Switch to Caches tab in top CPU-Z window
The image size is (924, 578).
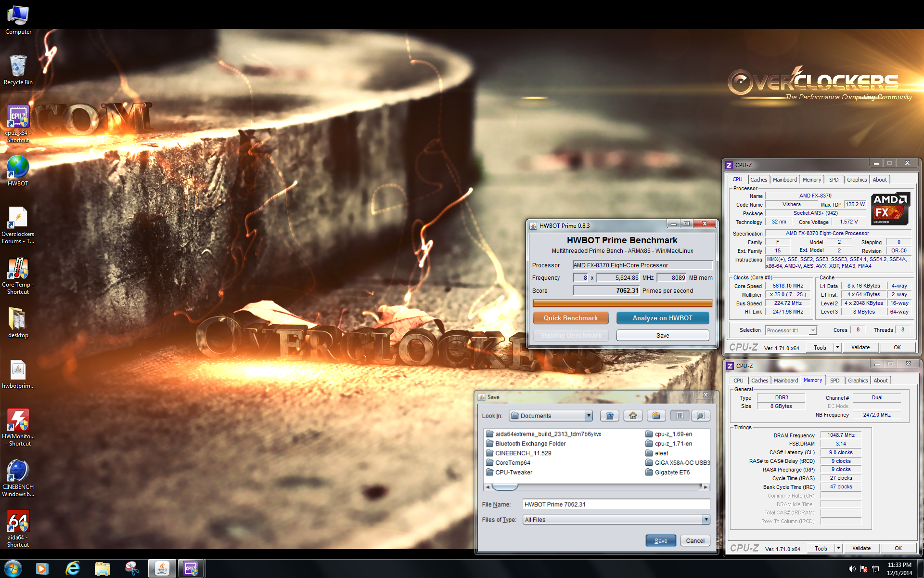click(x=759, y=180)
